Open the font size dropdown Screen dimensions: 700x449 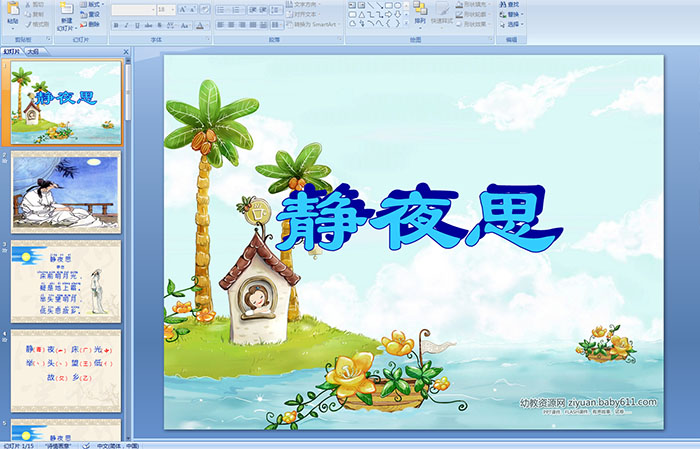(x=172, y=9)
